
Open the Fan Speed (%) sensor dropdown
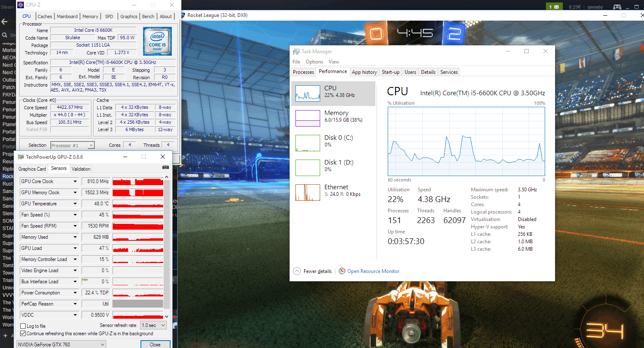click(75, 215)
